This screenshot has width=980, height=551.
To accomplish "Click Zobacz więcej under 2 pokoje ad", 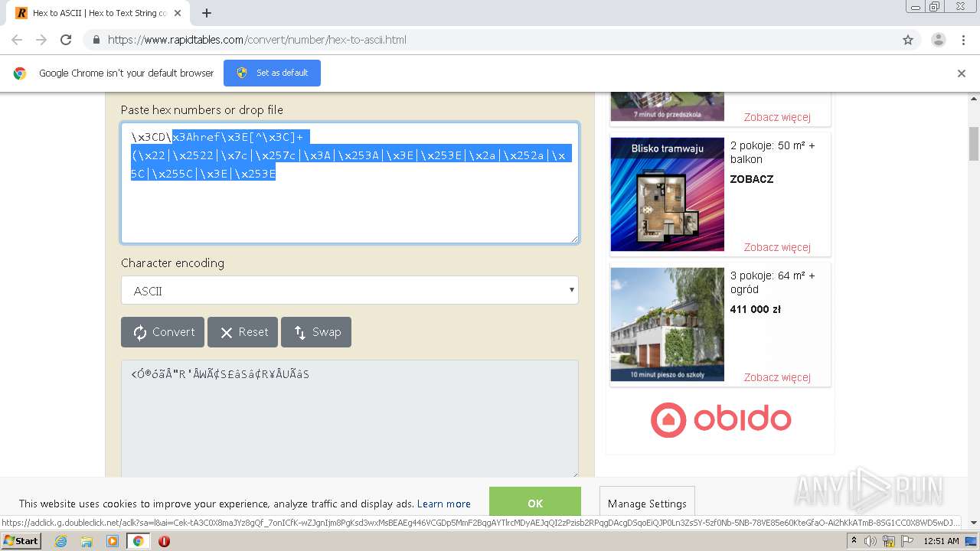I will point(777,247).
